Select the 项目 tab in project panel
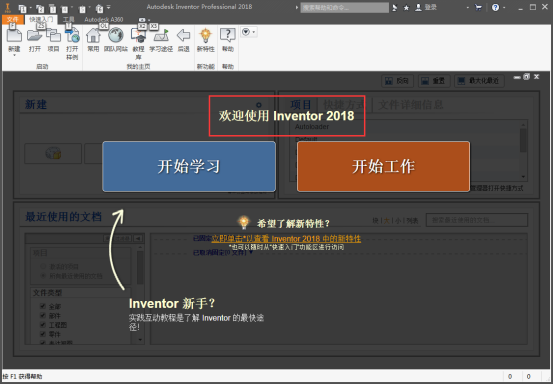The height and width of the screenshot is (384, 553). click(x=300, y=104)
